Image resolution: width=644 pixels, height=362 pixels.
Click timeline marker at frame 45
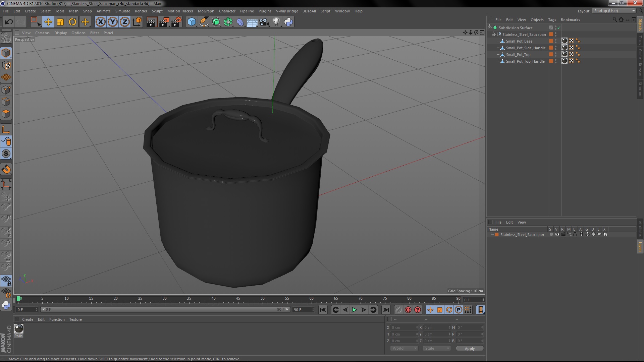[x=238, y=298]
